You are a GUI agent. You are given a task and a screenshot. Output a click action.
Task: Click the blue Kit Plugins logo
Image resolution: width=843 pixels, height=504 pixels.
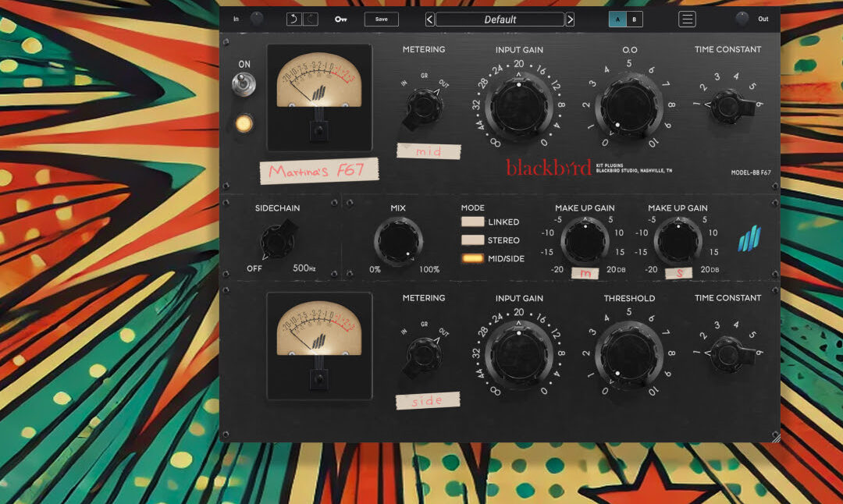(749, 239)
